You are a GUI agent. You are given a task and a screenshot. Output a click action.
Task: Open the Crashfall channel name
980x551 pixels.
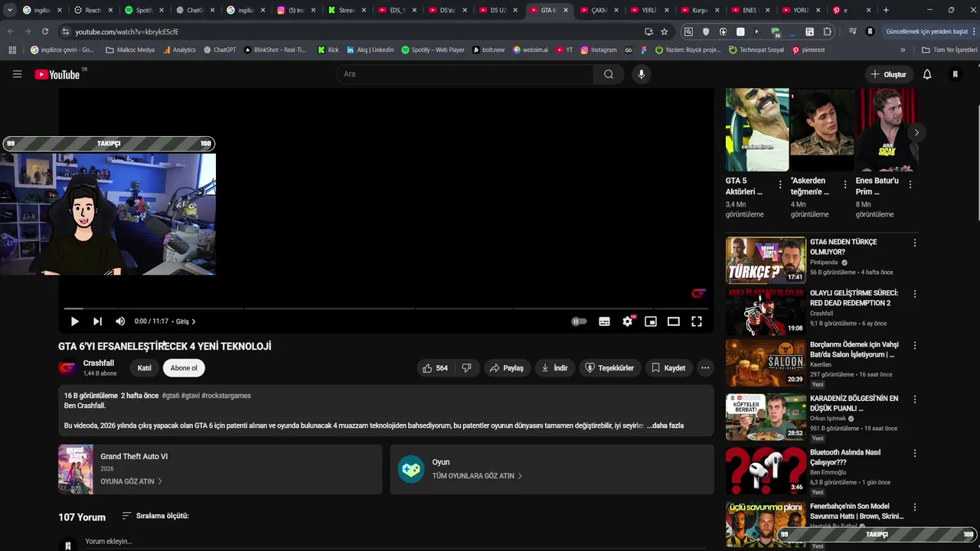[99, 364]
